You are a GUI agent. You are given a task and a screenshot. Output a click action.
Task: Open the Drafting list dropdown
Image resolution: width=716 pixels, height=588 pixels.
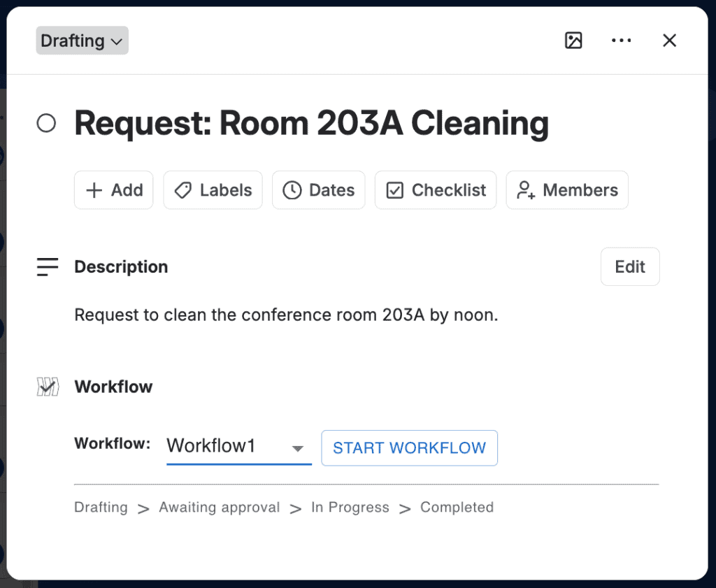tap(83, 41)
